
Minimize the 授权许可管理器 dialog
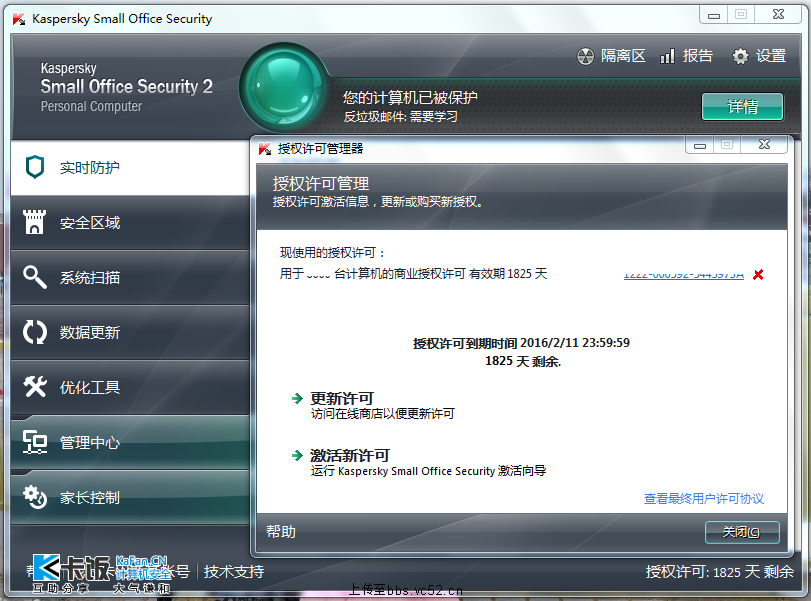(700, 145)
